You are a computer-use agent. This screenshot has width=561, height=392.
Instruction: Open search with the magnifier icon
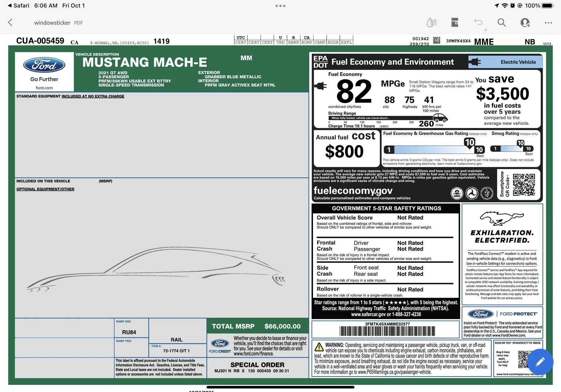point(501,22)
